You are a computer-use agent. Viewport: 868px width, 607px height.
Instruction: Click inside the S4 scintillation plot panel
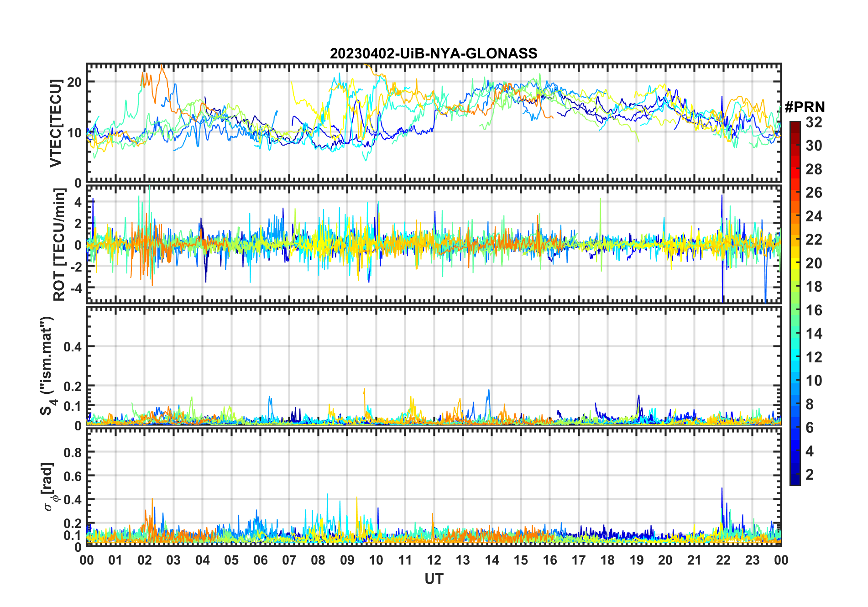pos(434,366)
